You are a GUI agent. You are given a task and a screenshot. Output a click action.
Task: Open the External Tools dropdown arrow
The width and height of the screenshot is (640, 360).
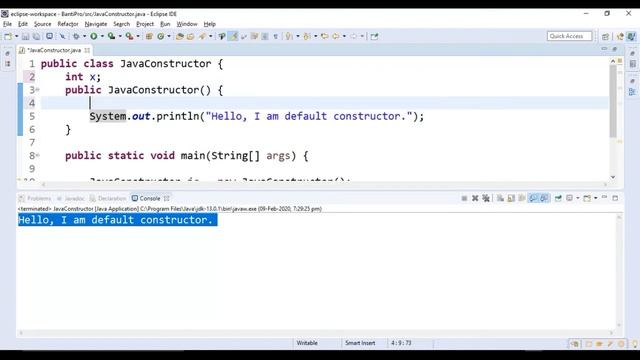138,36
